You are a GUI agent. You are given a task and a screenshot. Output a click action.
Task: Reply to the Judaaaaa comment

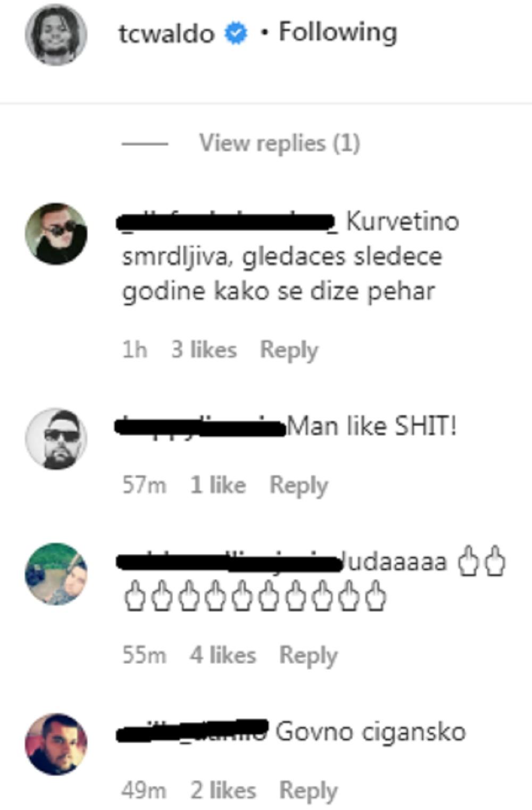click(x=309, y=655)
